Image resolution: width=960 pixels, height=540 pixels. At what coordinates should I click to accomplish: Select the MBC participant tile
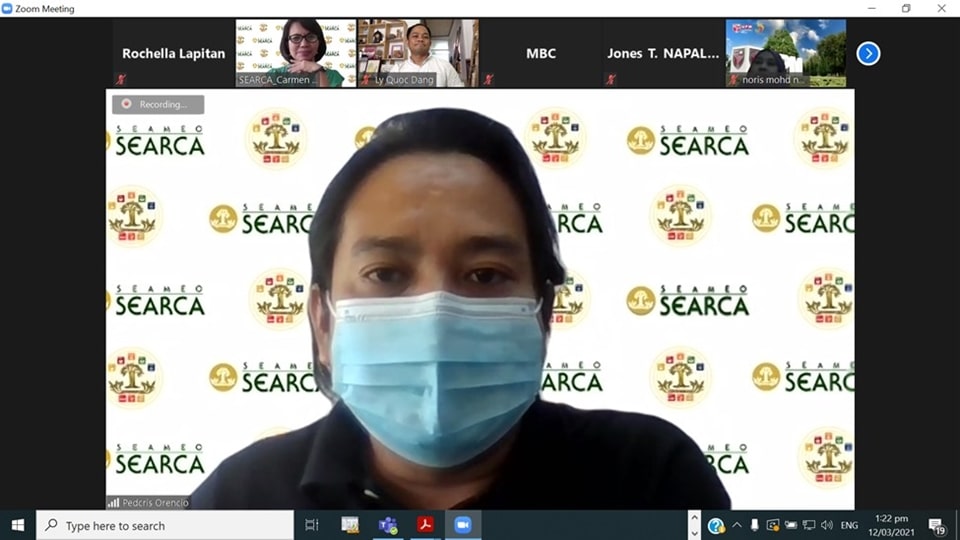coord(541,53)
